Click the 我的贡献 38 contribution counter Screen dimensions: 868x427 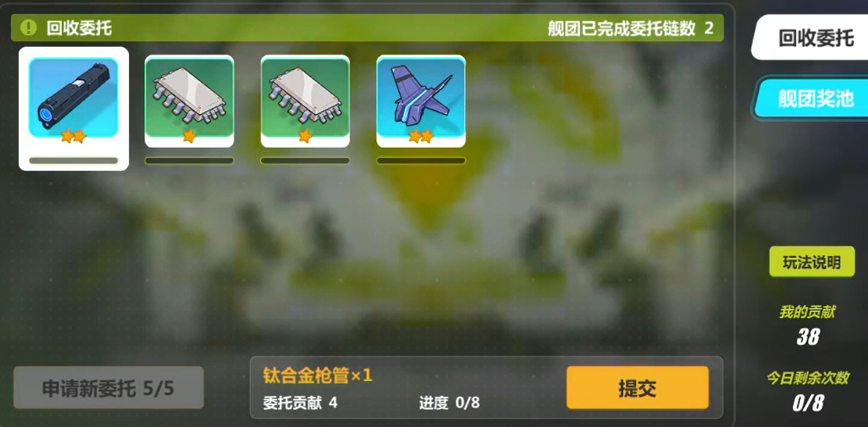point(807,325)
